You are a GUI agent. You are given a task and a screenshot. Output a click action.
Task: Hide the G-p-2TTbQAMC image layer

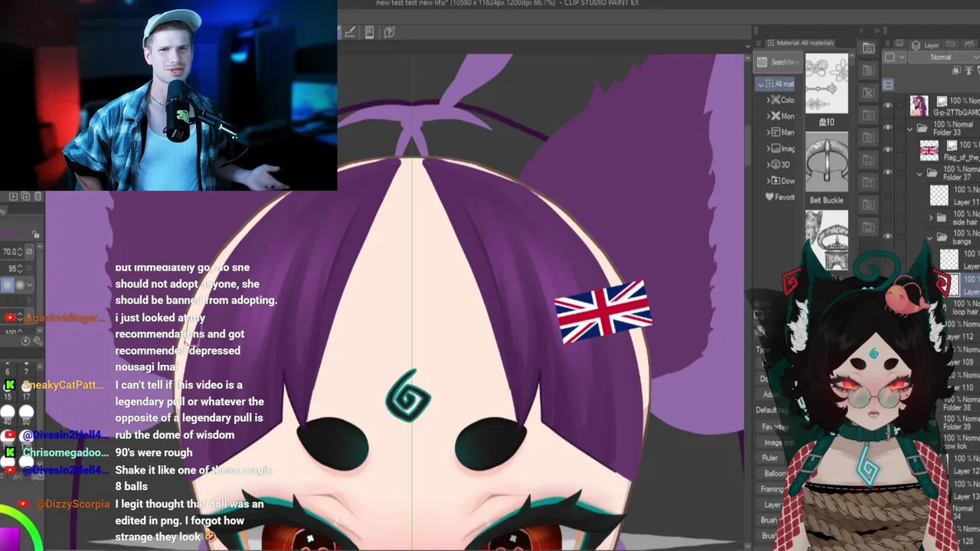pyautogui.click(x=888, y=106)
